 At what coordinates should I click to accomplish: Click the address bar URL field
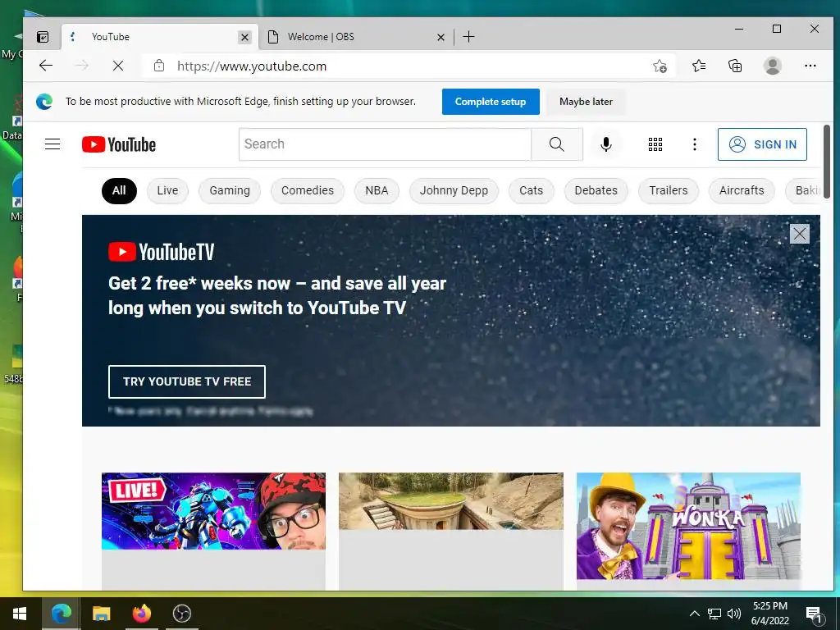click(407, 66)
